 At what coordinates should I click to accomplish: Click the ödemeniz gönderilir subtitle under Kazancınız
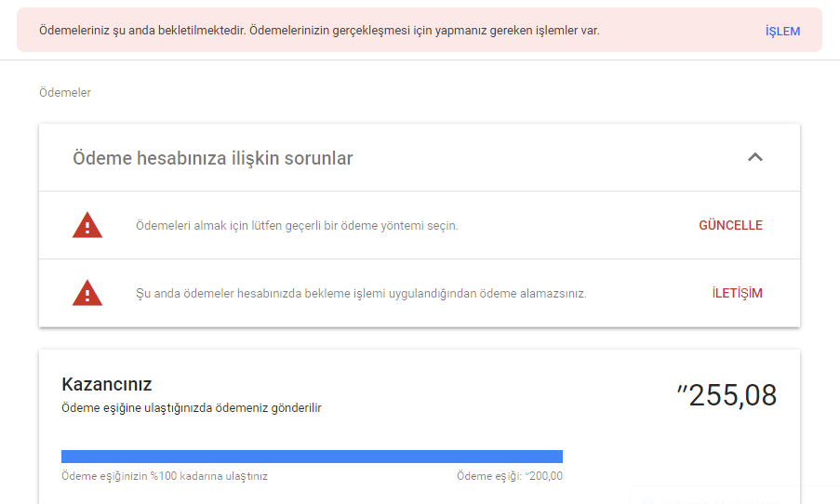tap(192, 408)
